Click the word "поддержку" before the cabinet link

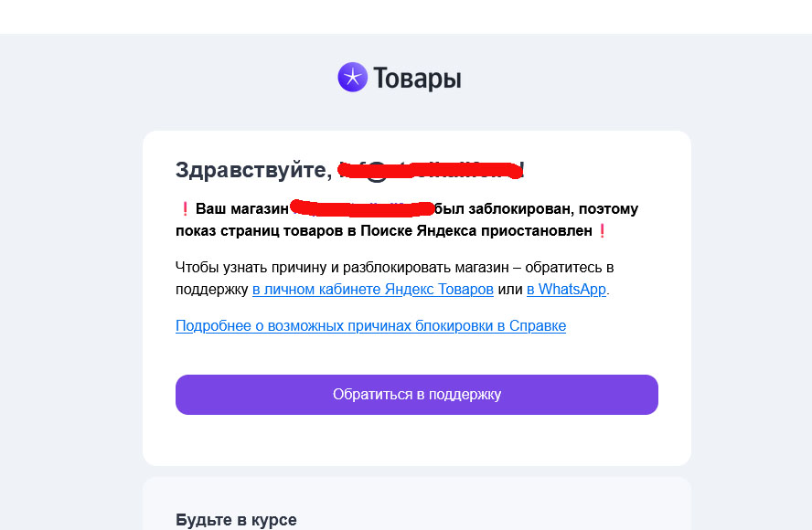pyautogui.click(x=211, y=290)
